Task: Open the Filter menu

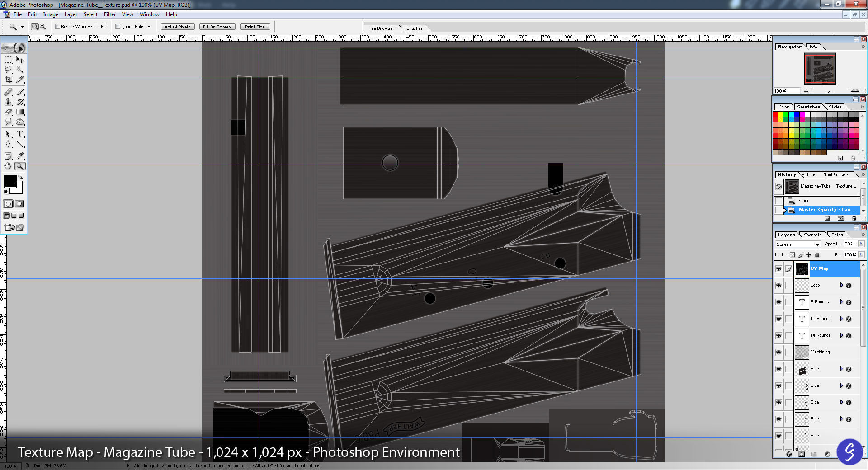Action: tap(110, 14)
